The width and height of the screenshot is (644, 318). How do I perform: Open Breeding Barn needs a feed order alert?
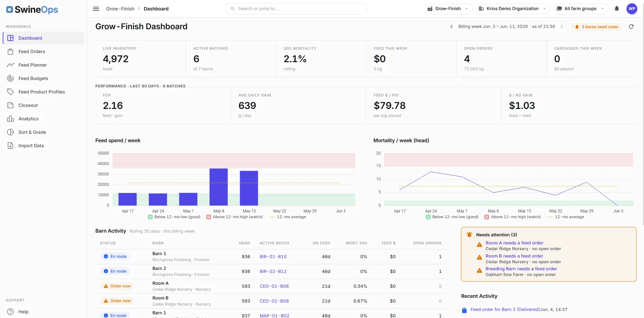(521, 269)
